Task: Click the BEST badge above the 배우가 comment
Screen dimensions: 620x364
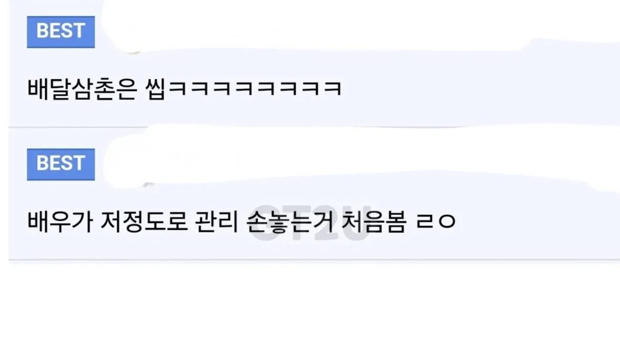Action: point(61,164)
